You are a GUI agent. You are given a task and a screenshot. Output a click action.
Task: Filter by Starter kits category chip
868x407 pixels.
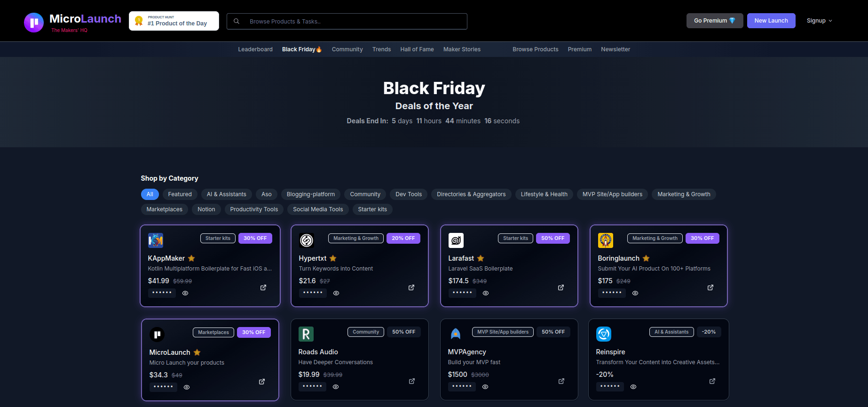coord(372,209)
